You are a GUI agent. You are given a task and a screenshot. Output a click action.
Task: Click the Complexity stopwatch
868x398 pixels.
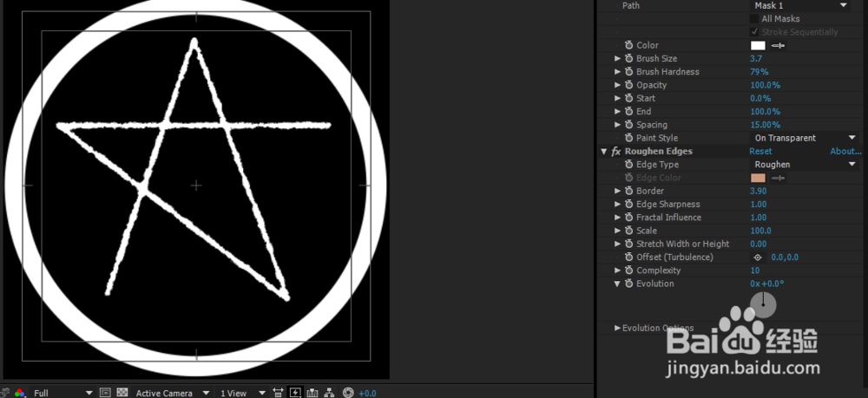pos(628,271)
